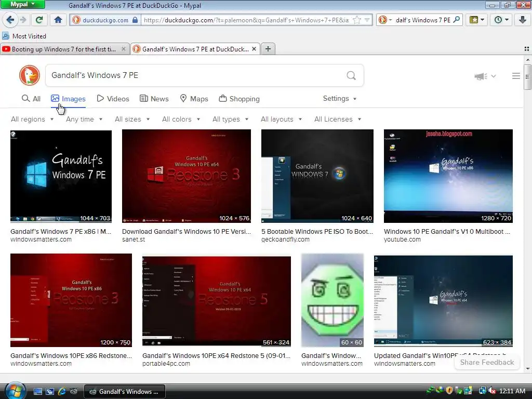Click Show Desktop in quick launch

[x=37, y=391]
